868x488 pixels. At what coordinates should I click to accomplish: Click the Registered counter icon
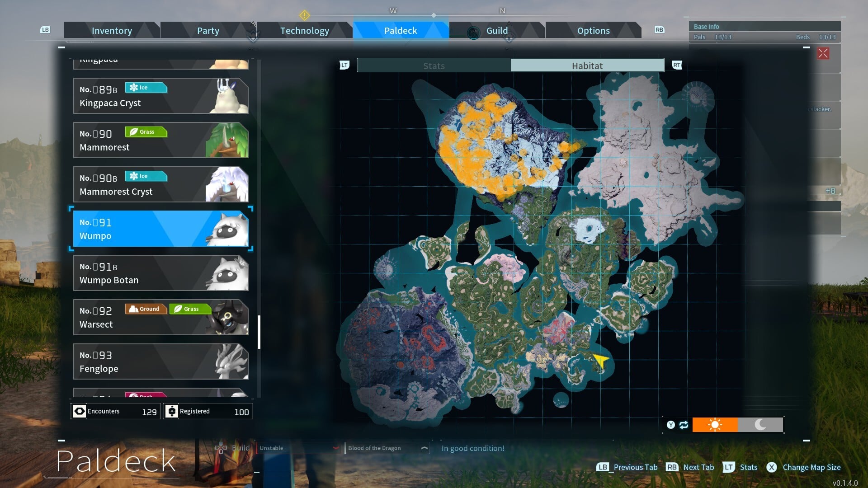click(172, 411)
